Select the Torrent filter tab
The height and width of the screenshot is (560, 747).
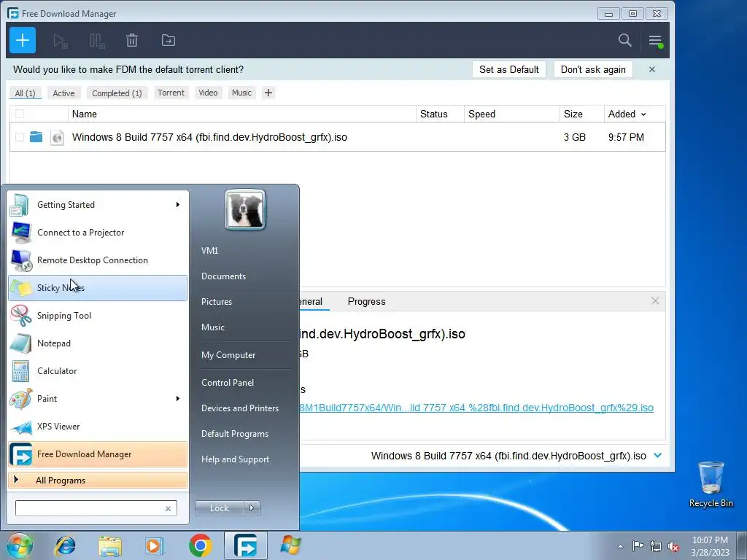(x=171, y=93)
